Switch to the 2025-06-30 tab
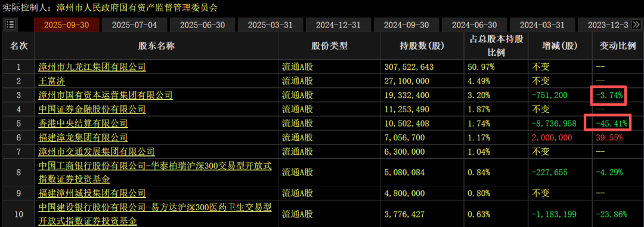This screenshot has height=227, width=644. (x=203, y=24)
